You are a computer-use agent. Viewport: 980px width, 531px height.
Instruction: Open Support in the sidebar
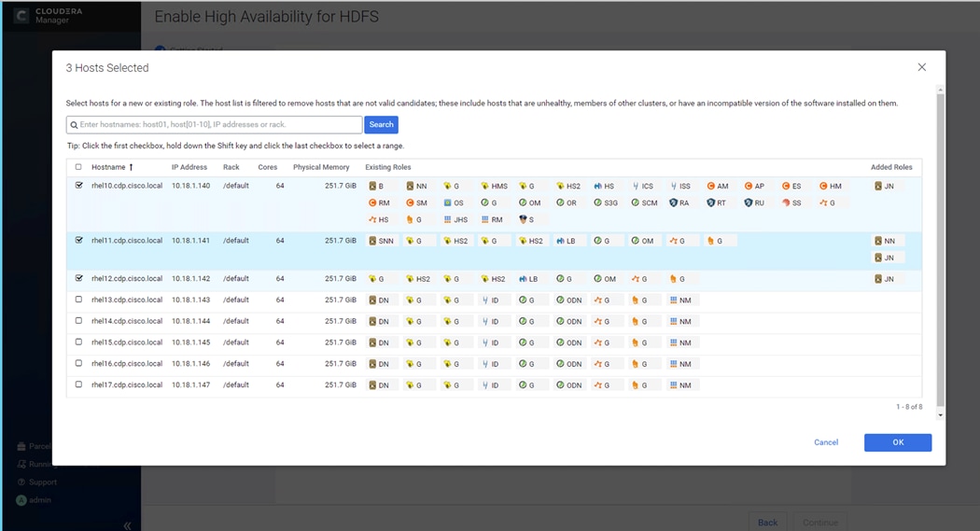(x=37, y=482)
